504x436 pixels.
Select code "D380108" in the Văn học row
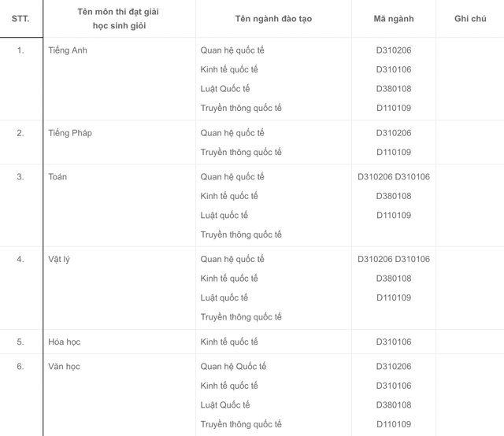[x=394, y=405]
